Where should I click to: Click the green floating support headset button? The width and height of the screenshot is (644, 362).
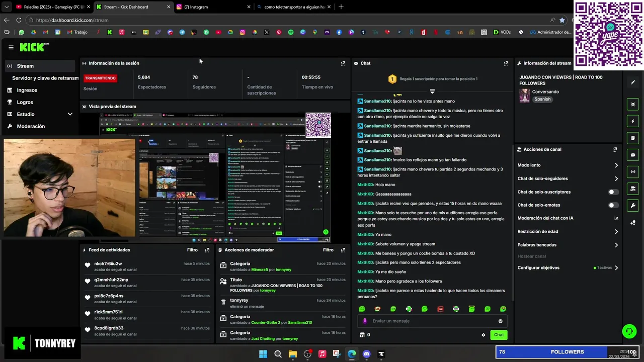[x=629, y=331]
